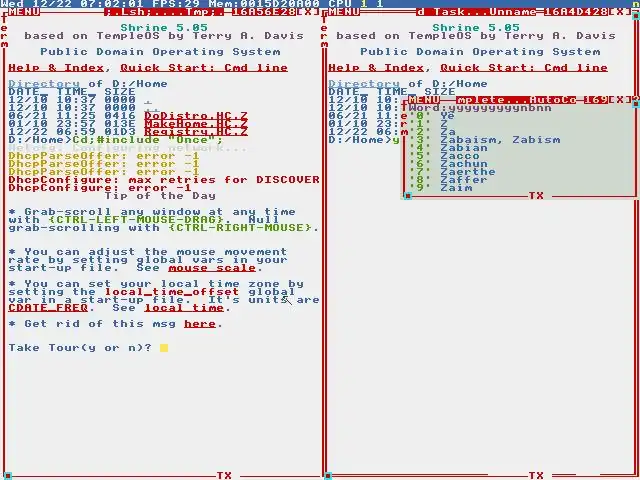Open the CDATE_FREQ link
This screenshot has height=480, width=640.
pos(48,307)
